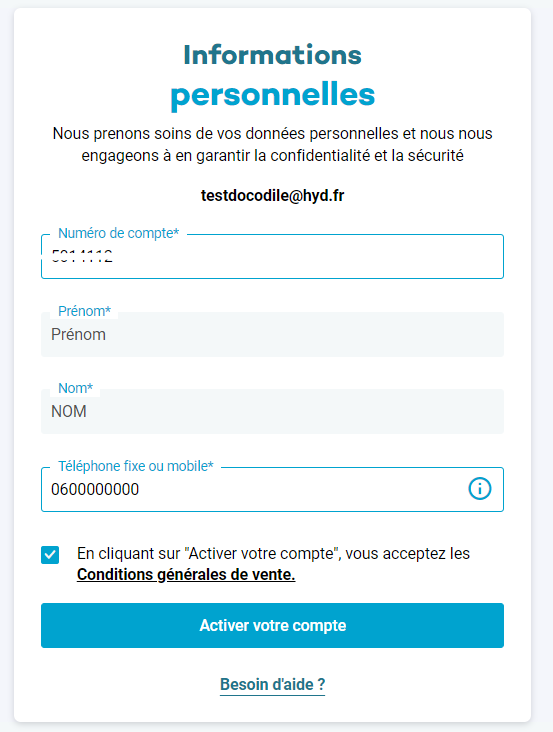Focus the Numéro de compte input field
553x732 pixels.
coord(273,256)
